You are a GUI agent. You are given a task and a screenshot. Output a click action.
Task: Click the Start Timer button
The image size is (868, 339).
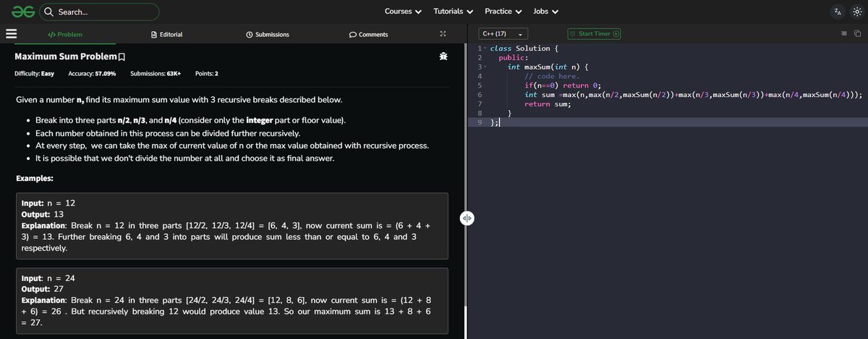(594, 34)
